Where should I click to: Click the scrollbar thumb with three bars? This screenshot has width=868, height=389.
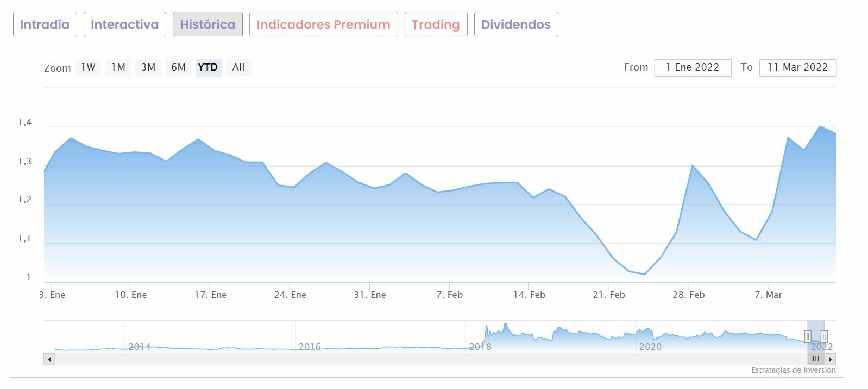pyautogui.click(x=816, y=359)
